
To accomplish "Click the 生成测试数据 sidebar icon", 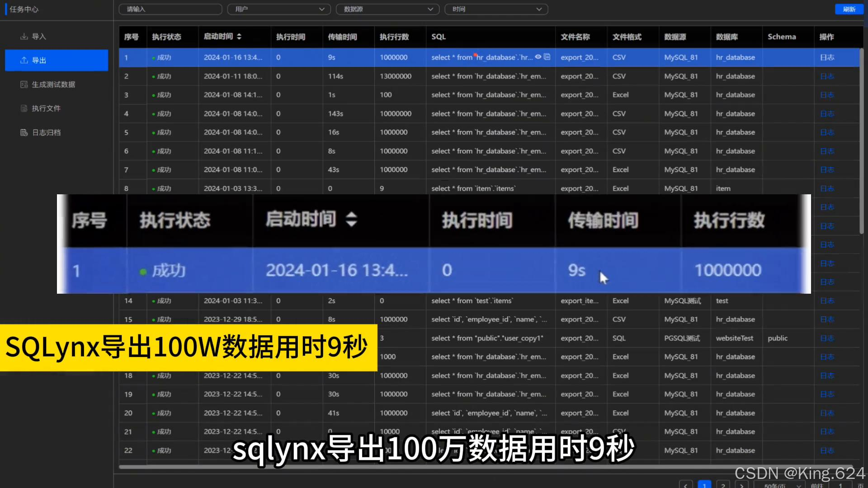I will pyautogui.click(x=24, y=84).
